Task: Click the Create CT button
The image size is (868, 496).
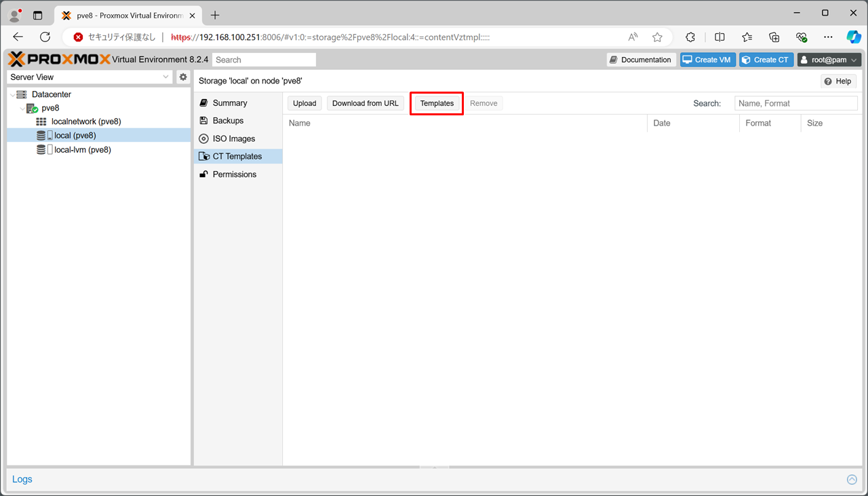Action: (x=766, y=60)
